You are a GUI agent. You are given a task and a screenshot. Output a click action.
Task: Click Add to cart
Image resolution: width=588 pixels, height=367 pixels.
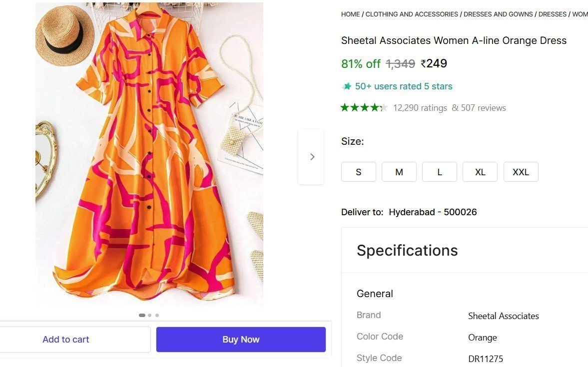click(x=65, y=339)
